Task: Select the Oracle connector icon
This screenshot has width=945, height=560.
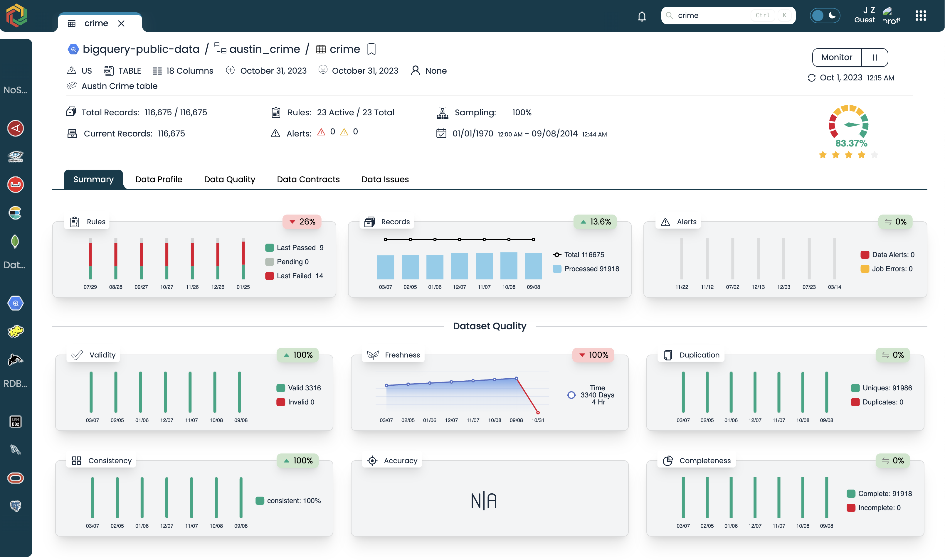Action: 16,478
